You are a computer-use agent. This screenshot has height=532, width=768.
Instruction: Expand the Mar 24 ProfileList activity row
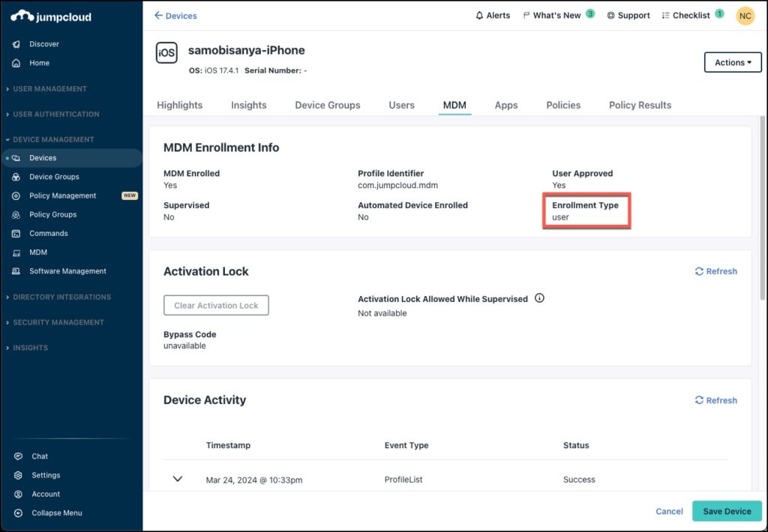tap(177, 479)
